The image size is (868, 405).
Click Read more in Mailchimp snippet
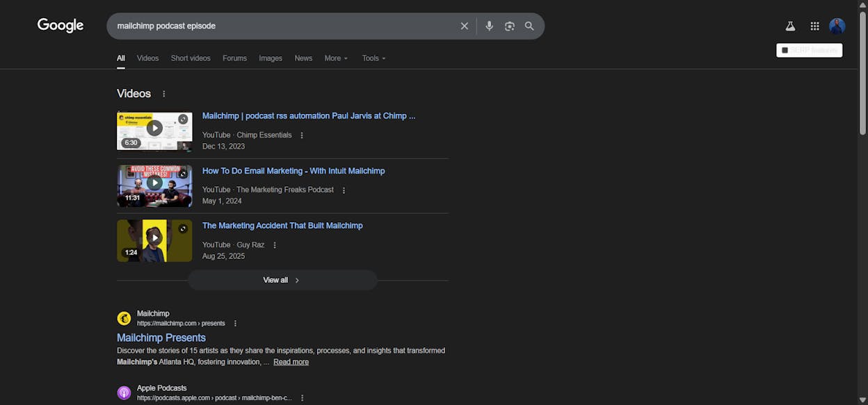pyautogui.click(x=291, y=362)
